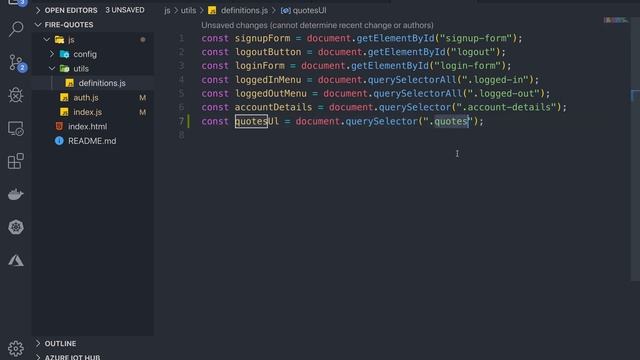
Task: Open the Azure icon in activity bar
Action: pyautogui.click(x=16, y=260)
